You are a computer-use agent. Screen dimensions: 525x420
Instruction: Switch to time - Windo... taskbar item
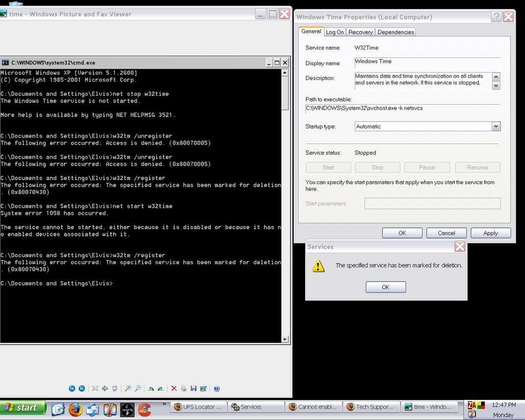[429, 407]
